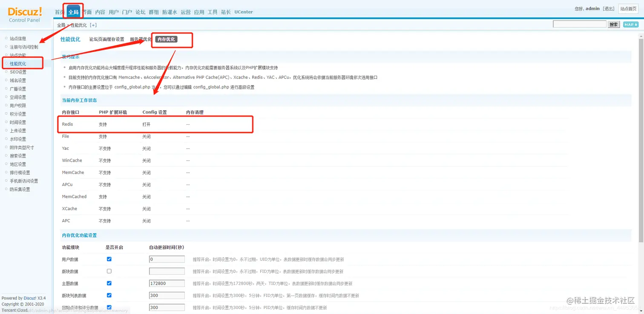The height and width of the screenshot is (314, 644).
Task: Open the UCenter top menu
Action: point(243,12)
